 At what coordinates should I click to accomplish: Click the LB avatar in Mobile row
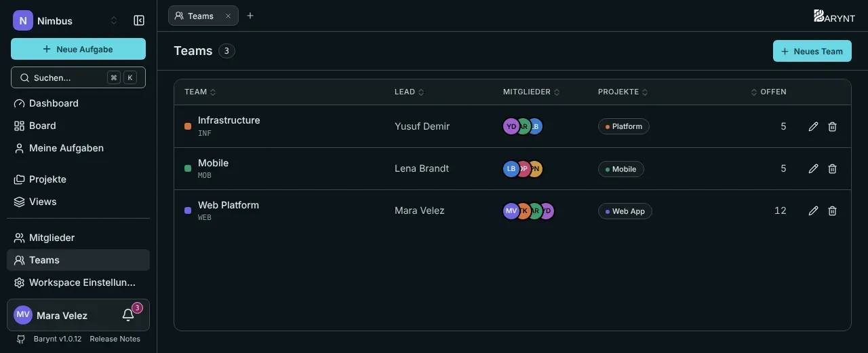(x=511, y=169)
